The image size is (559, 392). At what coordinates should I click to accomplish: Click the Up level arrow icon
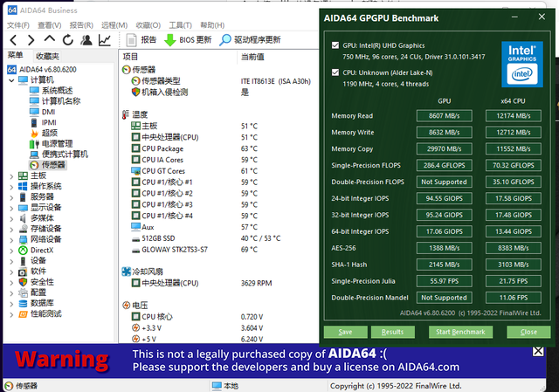[50, 38]
